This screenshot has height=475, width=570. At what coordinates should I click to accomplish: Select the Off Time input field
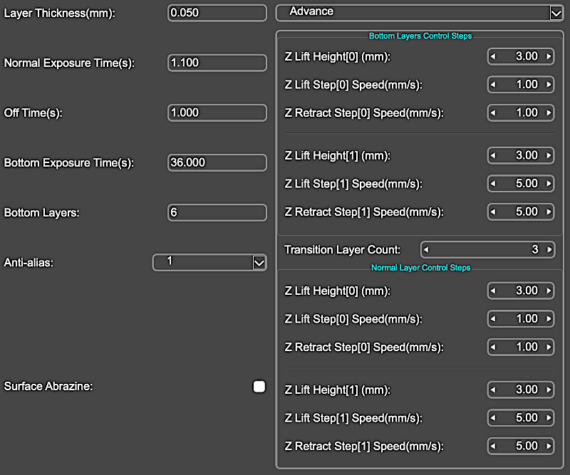pyautogui.click(x=217, y=113)
